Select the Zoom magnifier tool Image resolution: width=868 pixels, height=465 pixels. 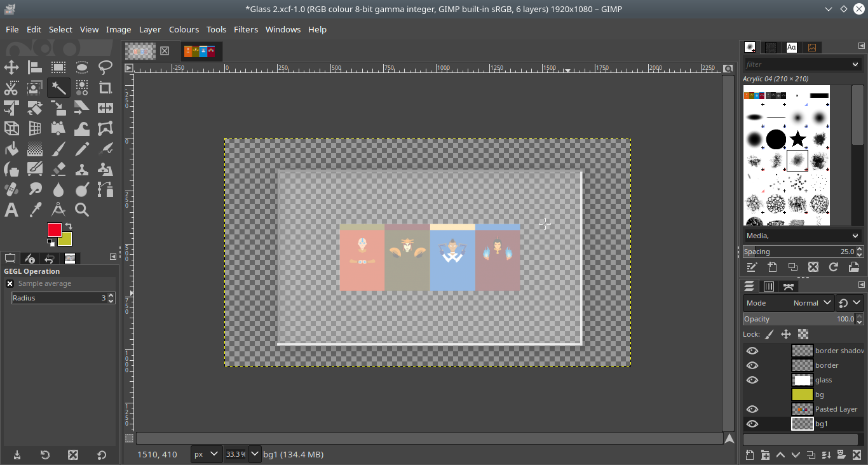[82, 210]
